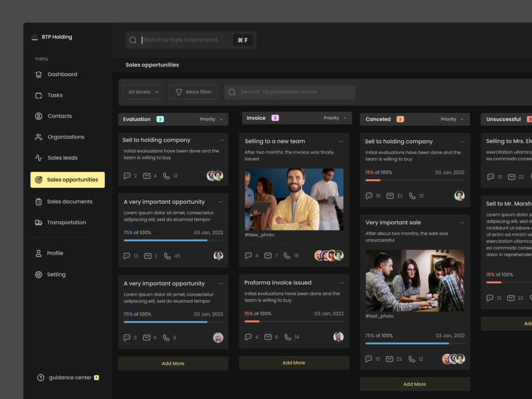Image resolution: width=532 pixels, height=399 pixels.
Task: Click 'Sales opportunities' page heading
Action: coord(152,65)
